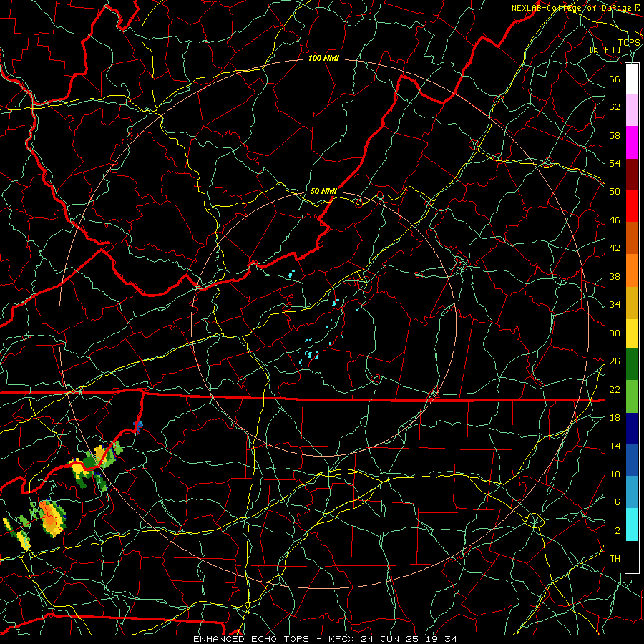Click the yellow elongated echo at far southwest
This screenshot has width=644, height=644.
17,533
